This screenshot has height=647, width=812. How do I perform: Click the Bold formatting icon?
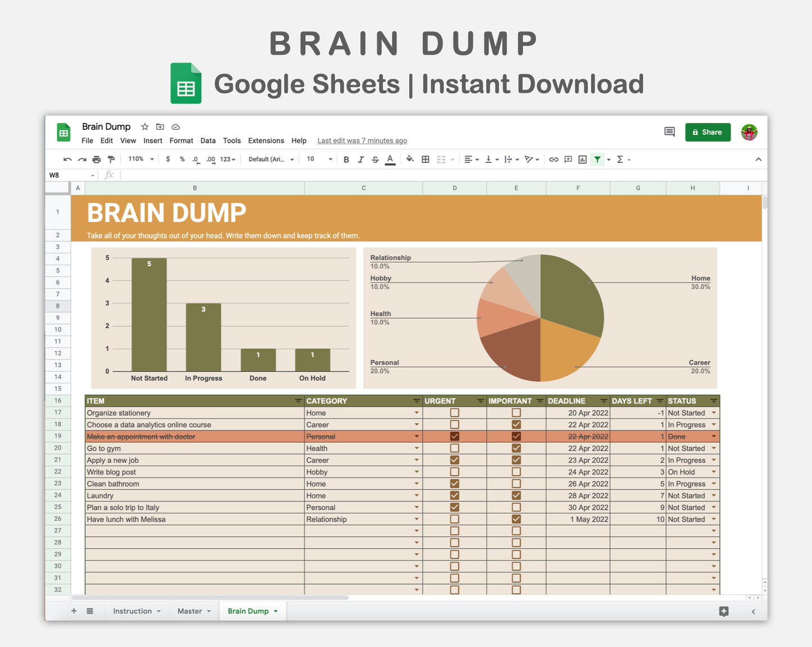click(346, 160)
